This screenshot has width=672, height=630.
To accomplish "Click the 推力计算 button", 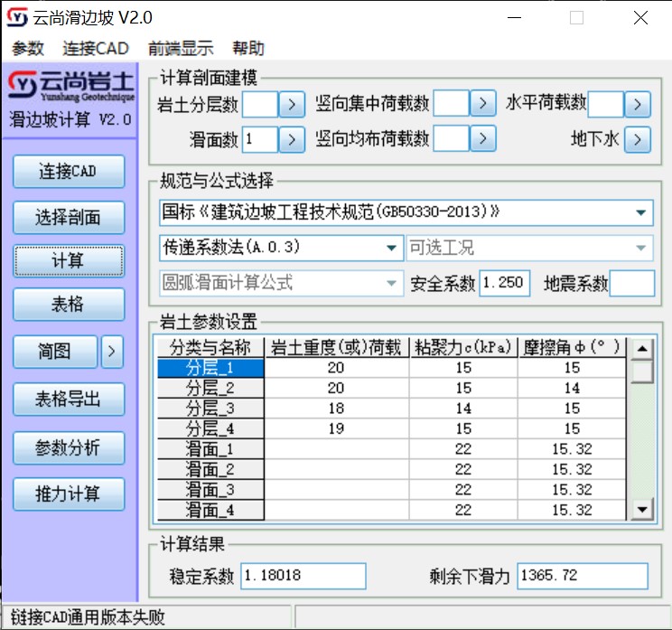I will (x=69, y=494).
